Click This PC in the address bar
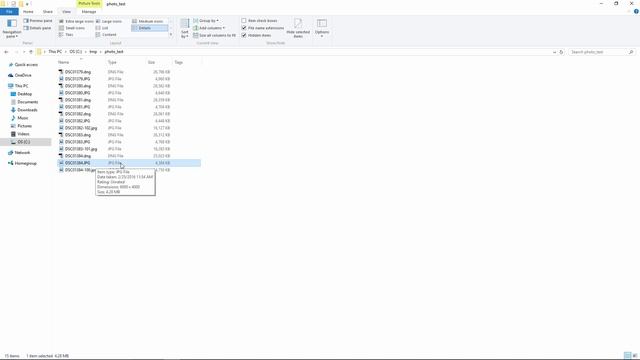Viewport: 640px width, 360px height. tap(55, 52)
